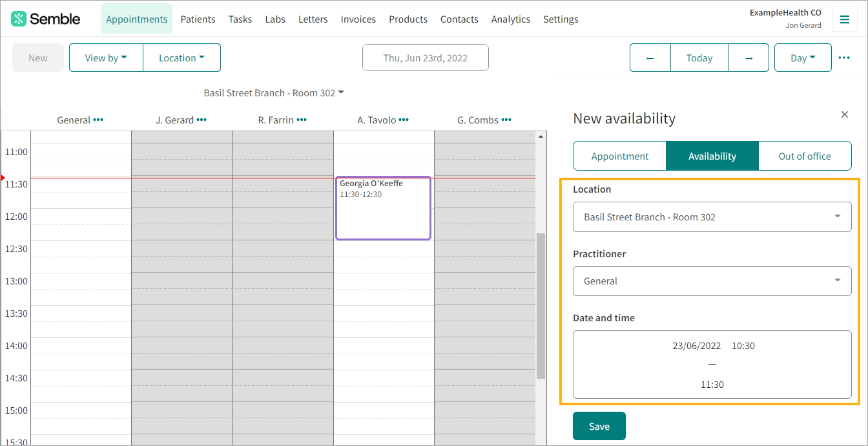Open Location select in New availability
The height and width of the screenshot is (446, 868).
[x=712, y=217]
